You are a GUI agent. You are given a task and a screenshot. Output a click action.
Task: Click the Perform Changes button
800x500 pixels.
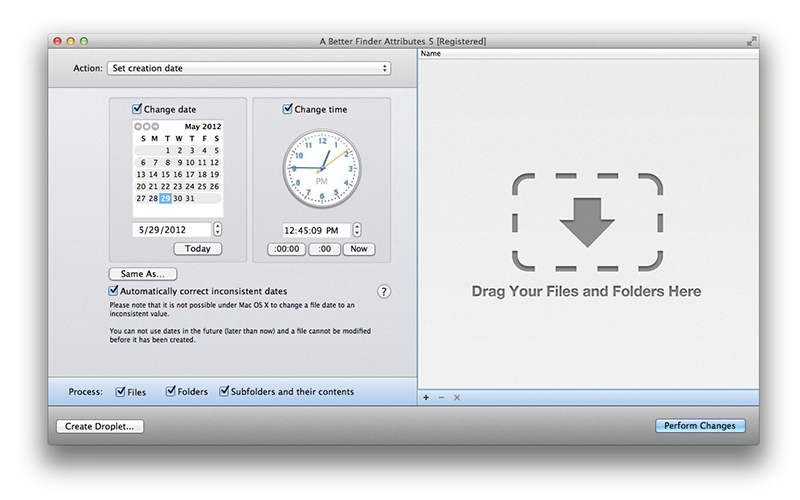click(700, 426)
